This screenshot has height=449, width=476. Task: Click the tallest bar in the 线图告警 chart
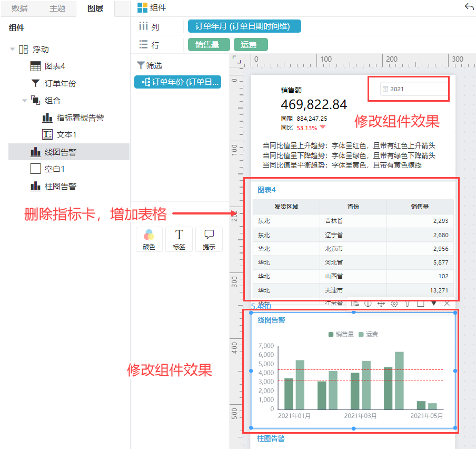coord(399,380)
